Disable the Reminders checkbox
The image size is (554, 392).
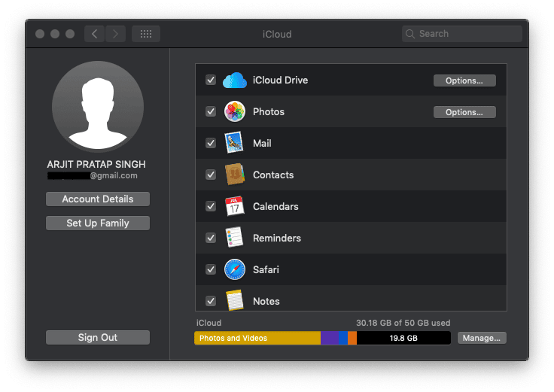211,238
